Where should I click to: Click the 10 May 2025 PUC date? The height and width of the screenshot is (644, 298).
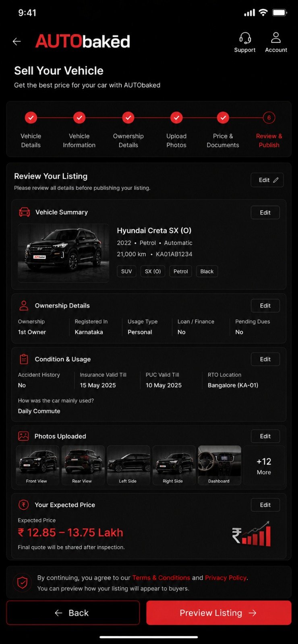click(163, 385)
